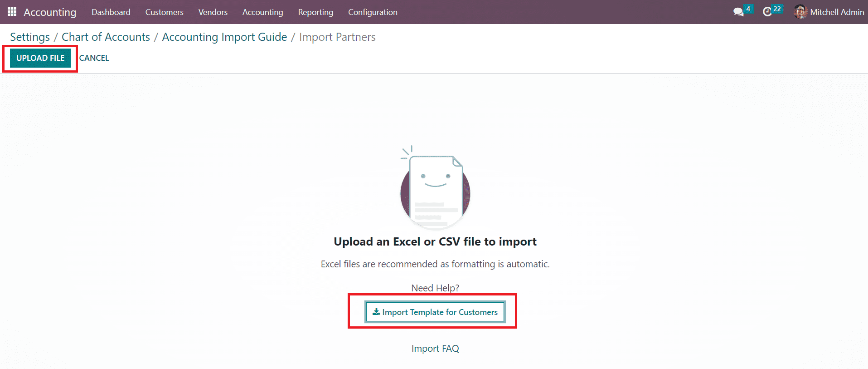The height and width of the screenshot is (369, 868).
Task: Click Mitchell Admin avatar picture
Action: pos(800,12)
